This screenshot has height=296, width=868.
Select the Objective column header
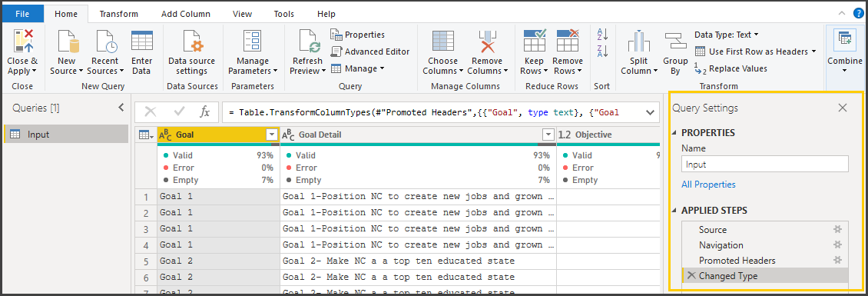(x=609, y=135)
